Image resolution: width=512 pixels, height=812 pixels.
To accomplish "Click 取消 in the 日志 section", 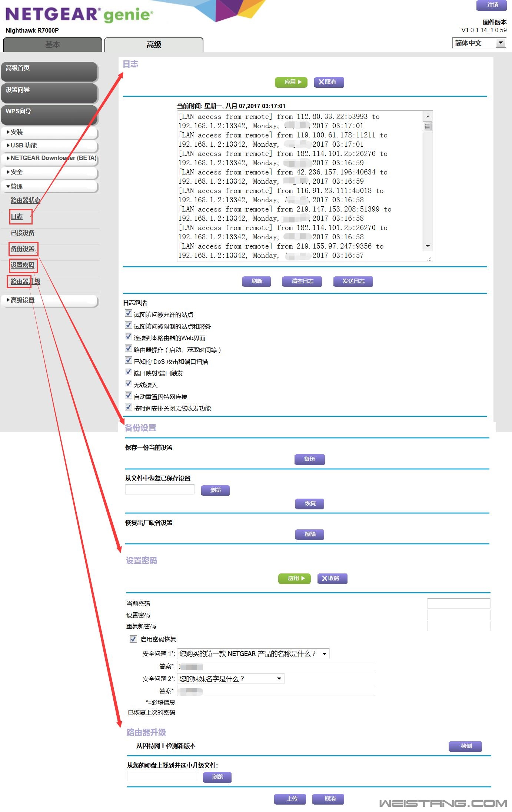I will pos(329,82).
